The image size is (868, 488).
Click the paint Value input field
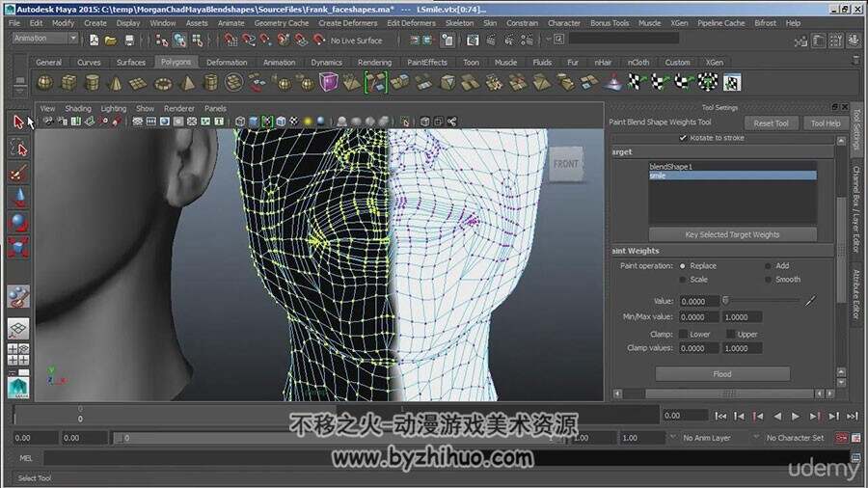pos(698,301)
